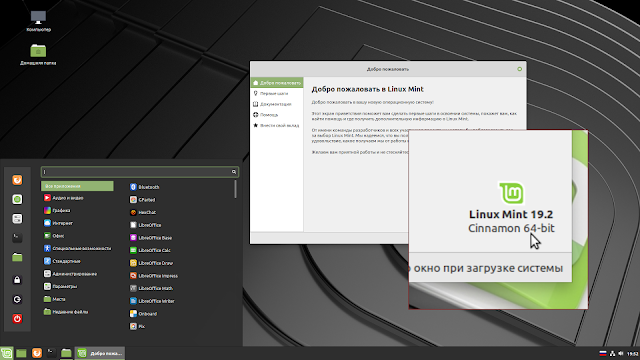Select the Интернет category in menu
Image resolution: width=640 pixels, height=360 pixels.
(x=58, y=223)
